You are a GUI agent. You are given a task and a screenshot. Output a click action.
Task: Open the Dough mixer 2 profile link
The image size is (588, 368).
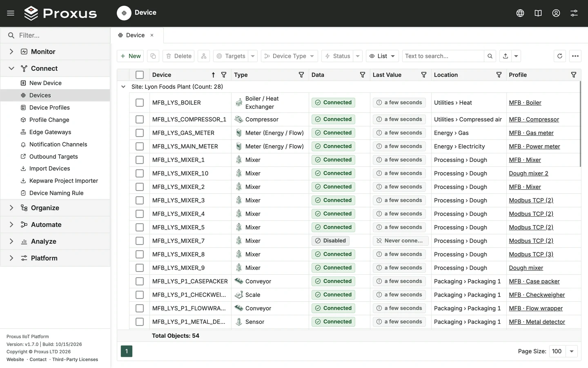(x=528, y=173)
